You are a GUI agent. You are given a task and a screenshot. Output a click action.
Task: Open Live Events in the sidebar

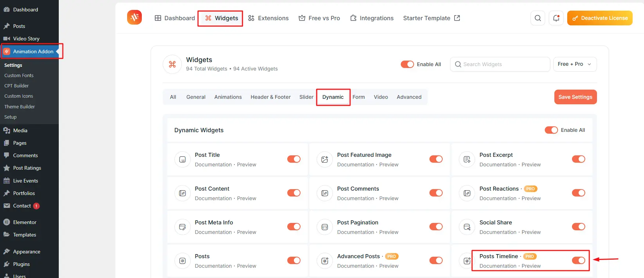(29, 181)
